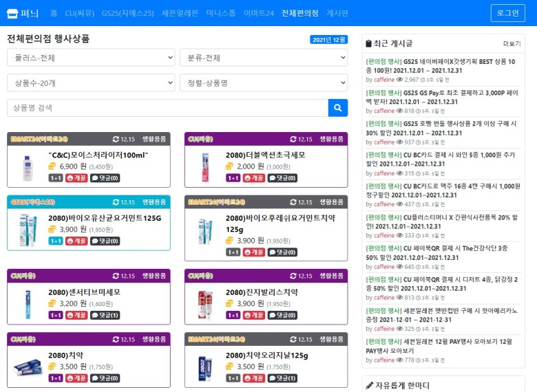Viewport: 537px width, 392px height.
Task: Click coin icon beside 6,900 원 price
Action: point(52,166)
